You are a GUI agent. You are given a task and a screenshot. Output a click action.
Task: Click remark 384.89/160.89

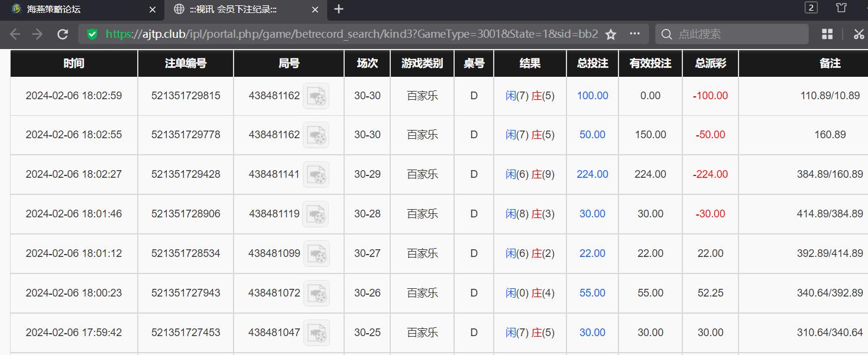[830, 174]
